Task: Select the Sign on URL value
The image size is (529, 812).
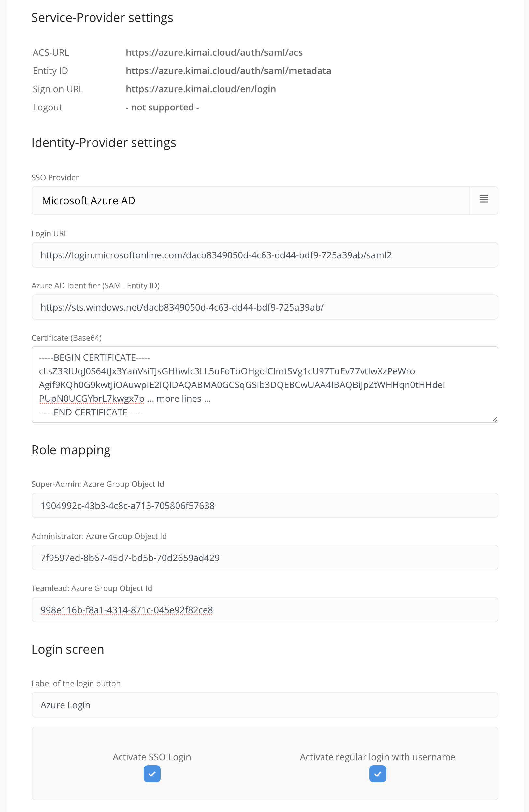Action: click(x=201, y=89)
